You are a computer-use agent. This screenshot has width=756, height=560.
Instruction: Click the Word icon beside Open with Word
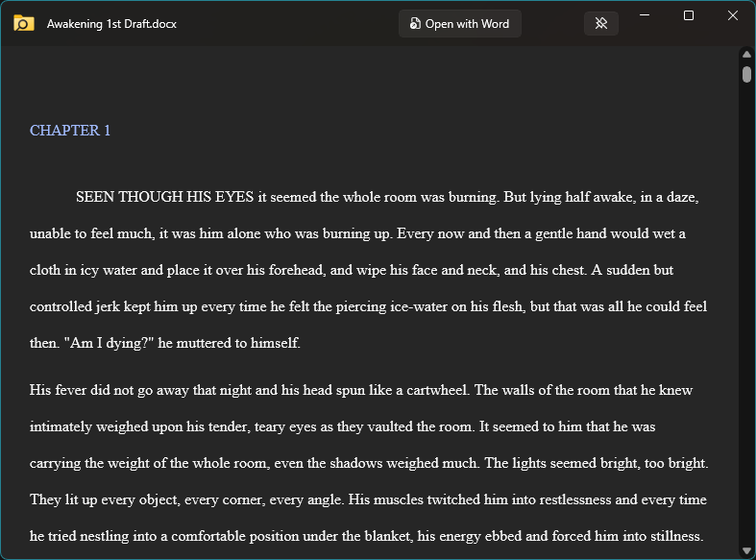tap(415, 24)
